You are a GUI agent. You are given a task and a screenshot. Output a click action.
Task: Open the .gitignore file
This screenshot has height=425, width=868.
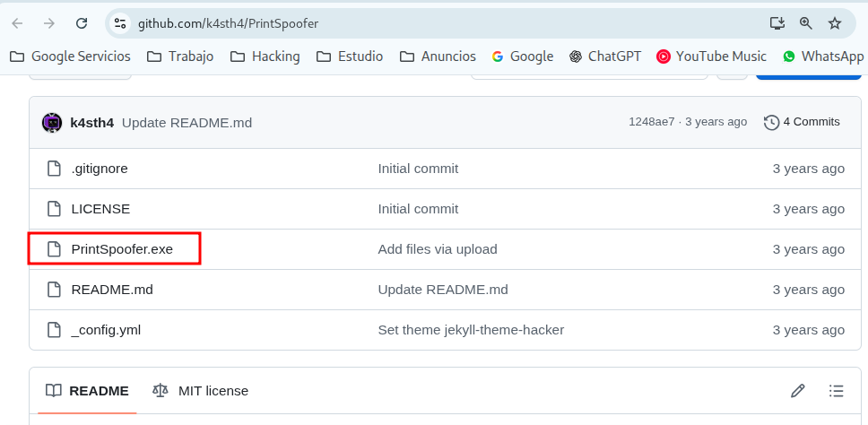point(100,169)
